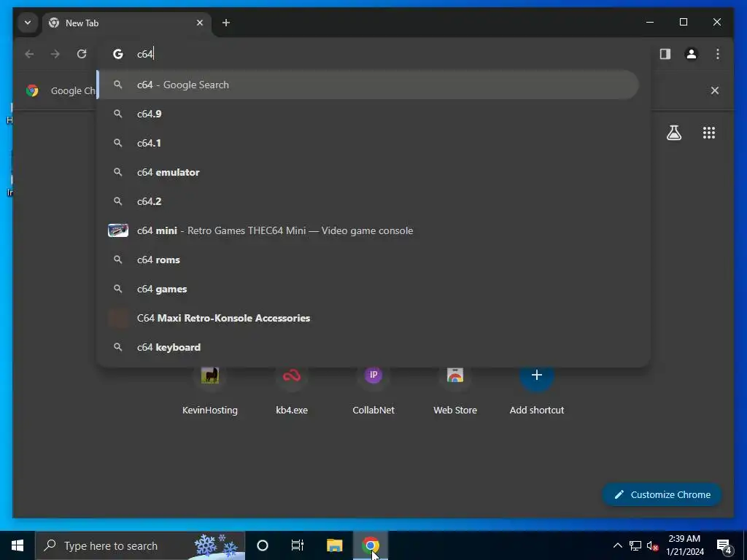Select 'C64 Maxi Retro-Konsole Accessories' suggestion
The width and height of the screenshot is (747, 560).
pos(368,318)
